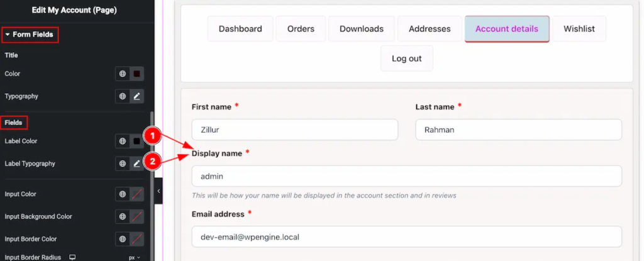The width and height of the screenshot is (644, 261).
Task: Pick the Title Color swatch
Action: [x=136, y=74]
